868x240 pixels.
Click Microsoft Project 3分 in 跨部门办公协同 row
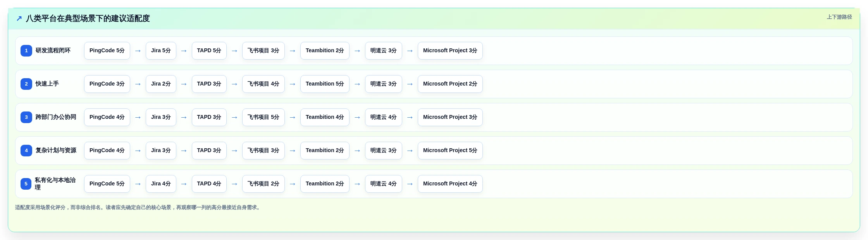[450, 117]
